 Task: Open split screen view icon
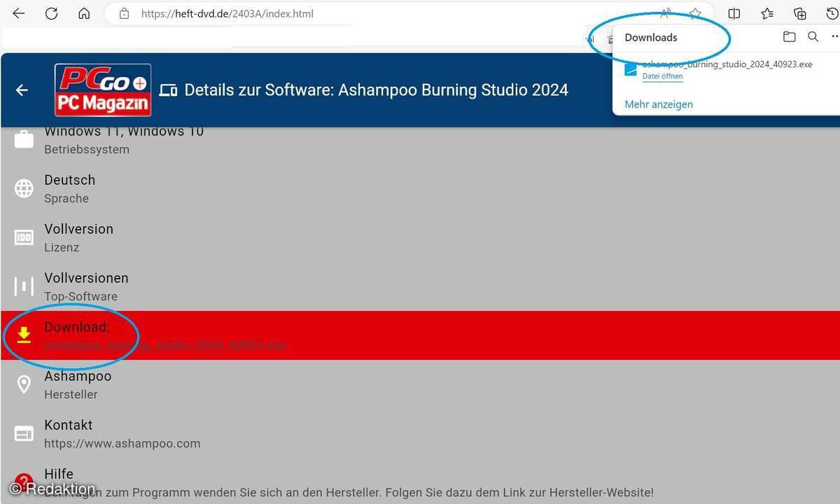pos(734,13)
